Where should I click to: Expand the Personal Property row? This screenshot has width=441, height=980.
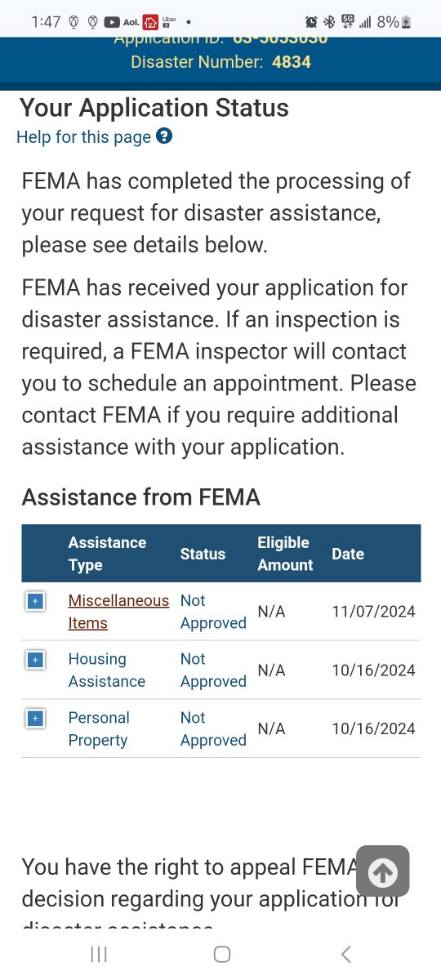click(35, 719)
